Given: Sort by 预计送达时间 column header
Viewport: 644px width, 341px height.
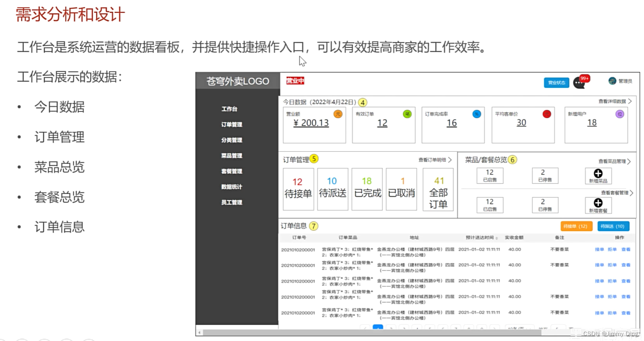Looking at the screenshot, I should [x=482, y=237].
